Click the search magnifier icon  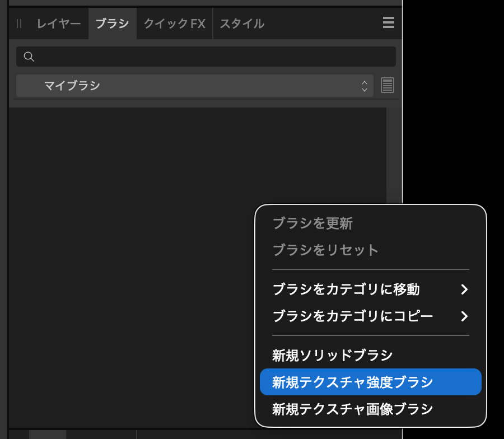tap(29, 57)
